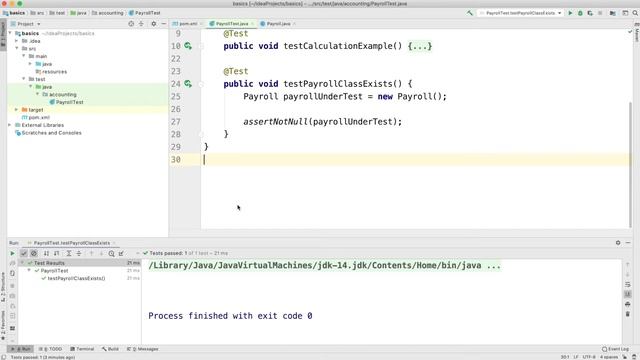
Task: Click the console print icon
Action: pos(627,304)
